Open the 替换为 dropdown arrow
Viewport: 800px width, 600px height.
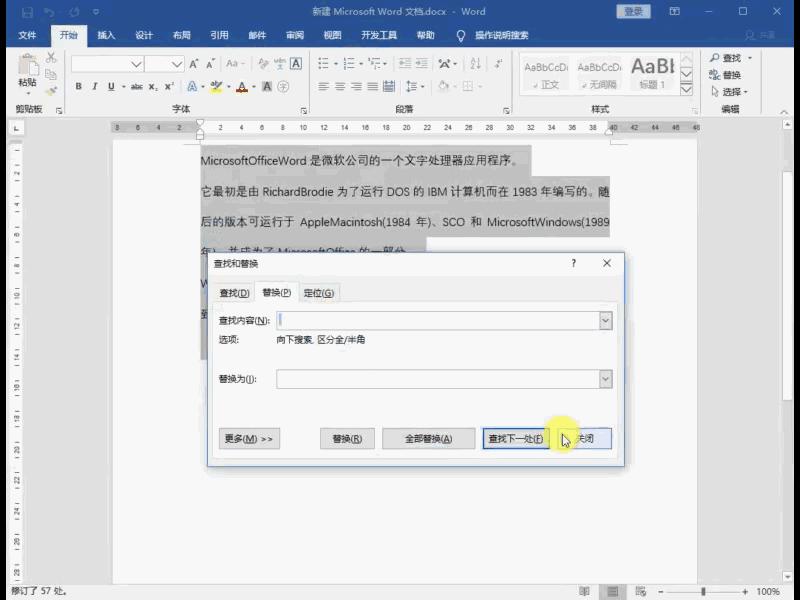coord(606,379)
